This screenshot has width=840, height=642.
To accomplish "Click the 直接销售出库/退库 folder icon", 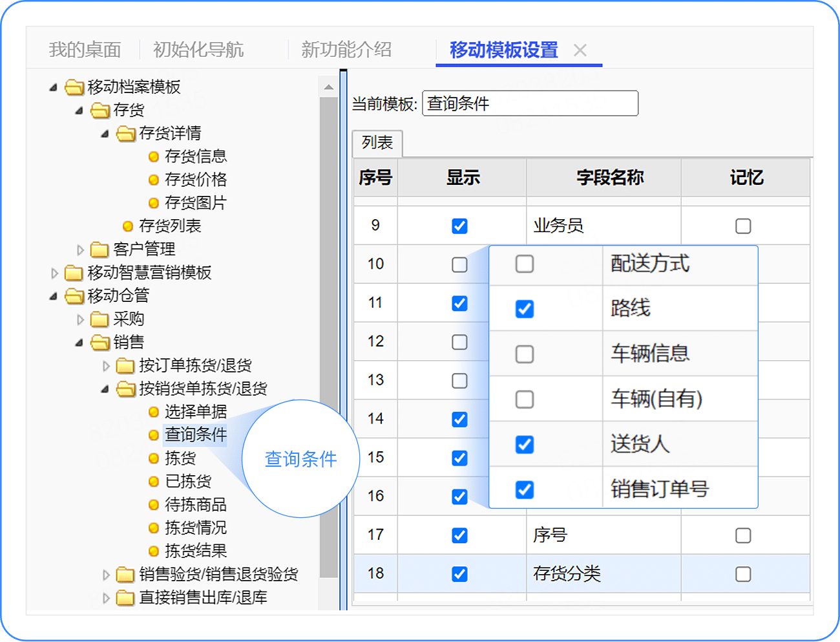I will click(125, 598).
